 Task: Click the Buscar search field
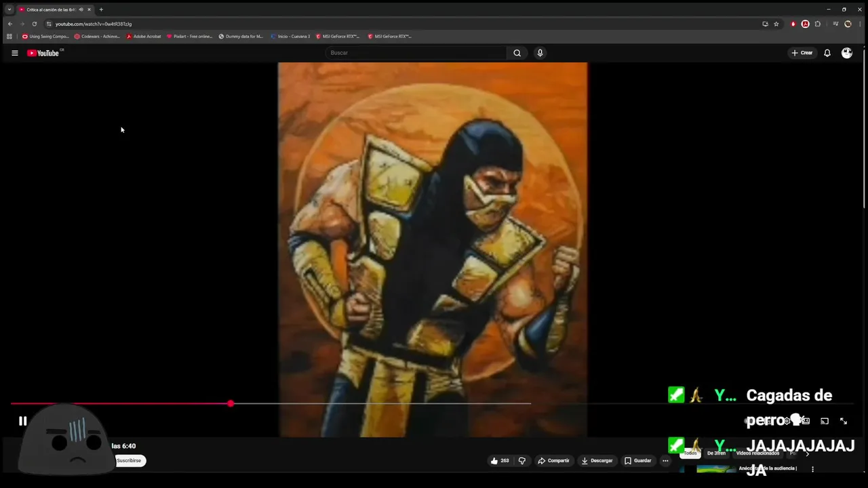(x=416, y=53)
